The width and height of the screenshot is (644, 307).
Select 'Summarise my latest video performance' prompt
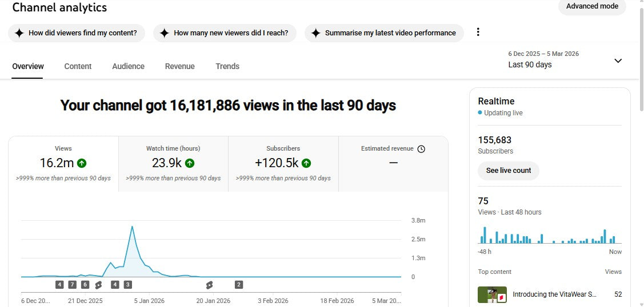(384, 33)
